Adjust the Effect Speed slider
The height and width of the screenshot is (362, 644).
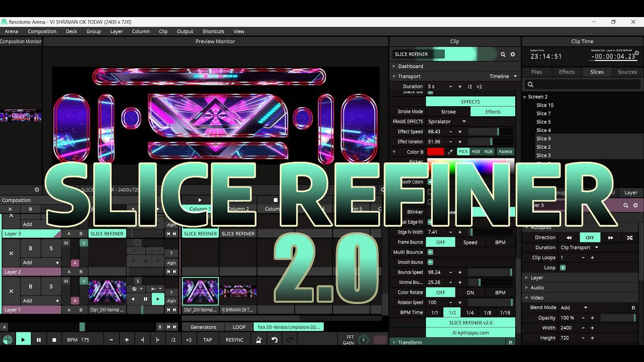tap(491, 132)
